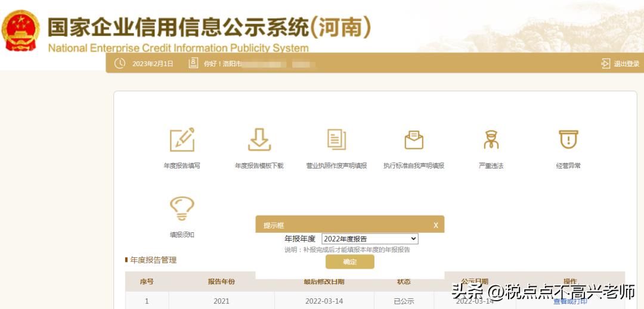Open the 查看或打印 link for 2021 report

pos(570,302)
